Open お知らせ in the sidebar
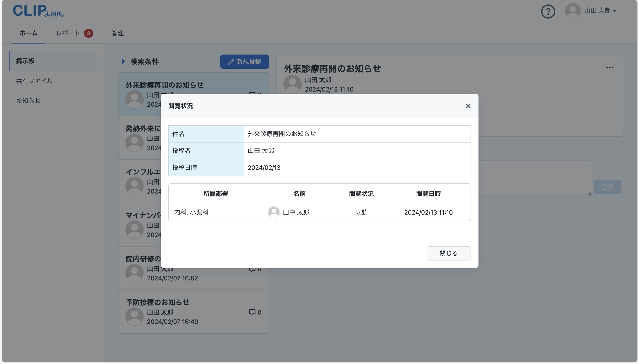This screenshot has width=639, height=364. point(28,100)
